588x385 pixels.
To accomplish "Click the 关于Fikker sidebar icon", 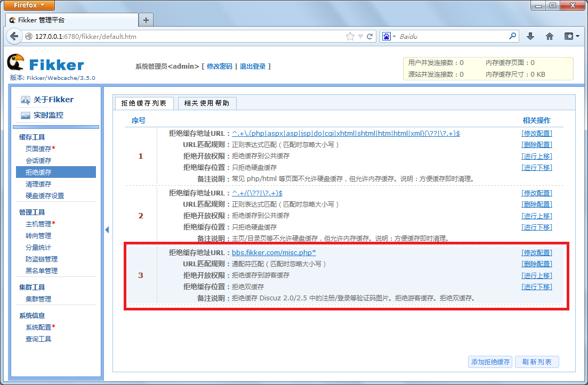I will (x=25, y=100).
